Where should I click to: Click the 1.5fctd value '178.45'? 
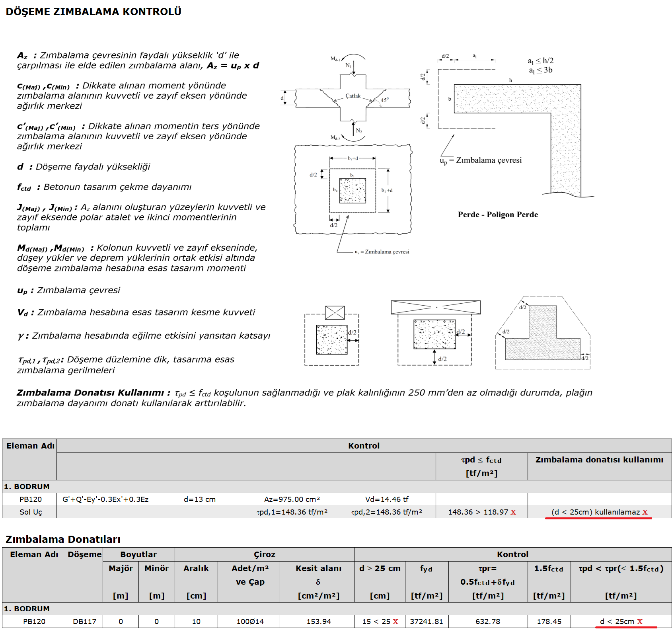point(549,621)
